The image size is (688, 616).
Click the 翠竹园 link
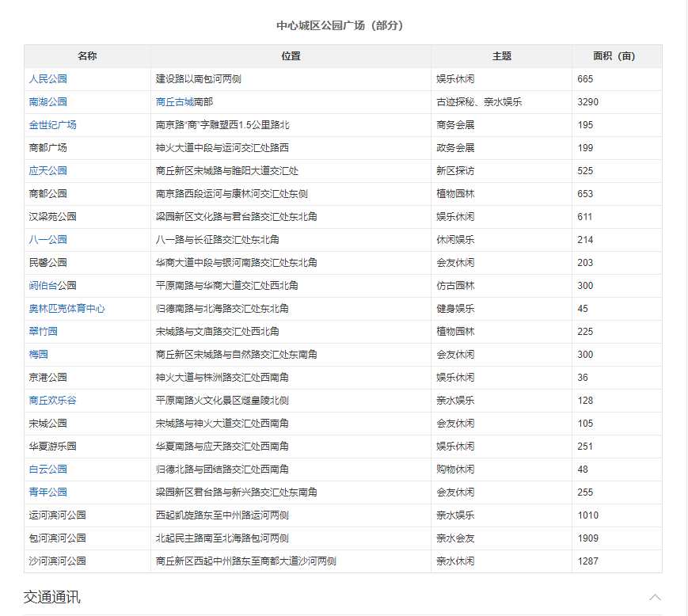pyautogui.click(x=44, y=332)
